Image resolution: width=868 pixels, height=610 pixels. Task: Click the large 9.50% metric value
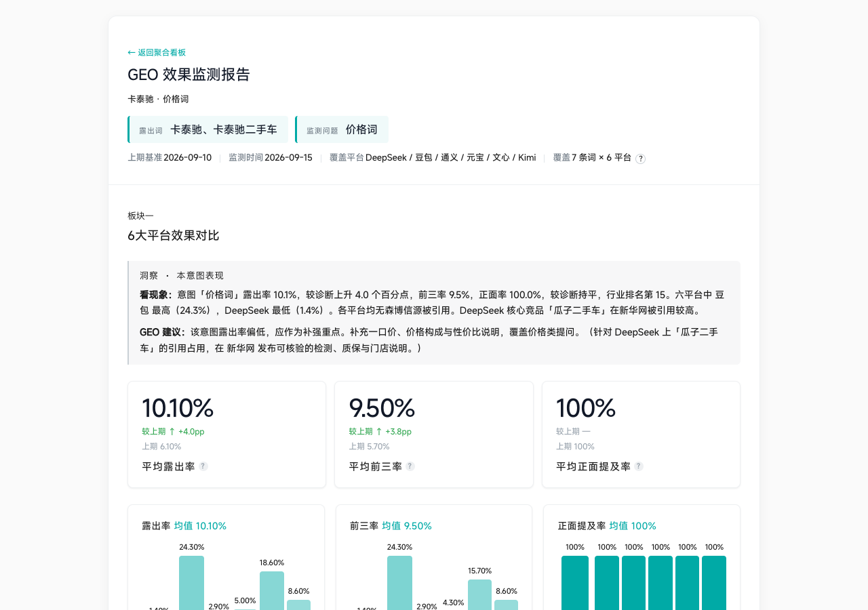(382, 408)
